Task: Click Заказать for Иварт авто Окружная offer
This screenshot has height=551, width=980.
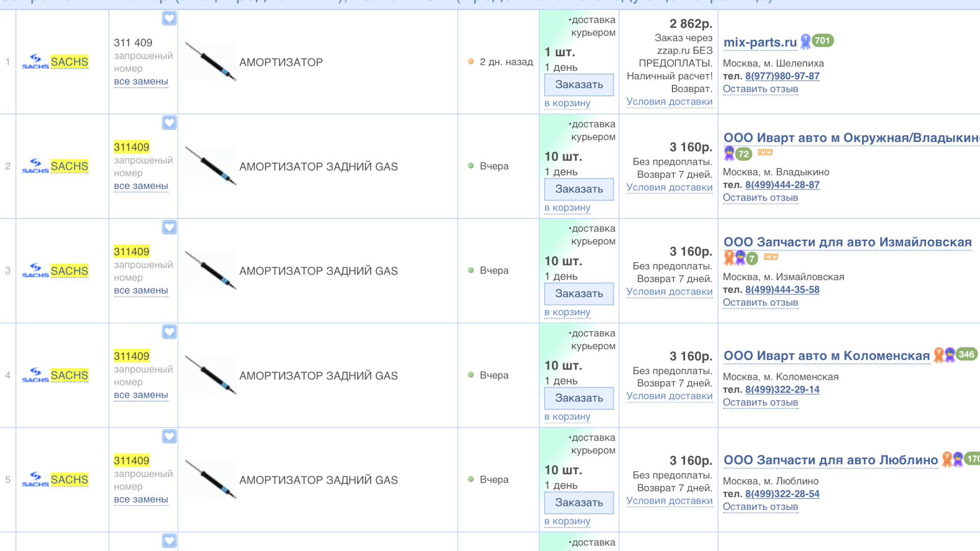Action: tap(579, 189)
